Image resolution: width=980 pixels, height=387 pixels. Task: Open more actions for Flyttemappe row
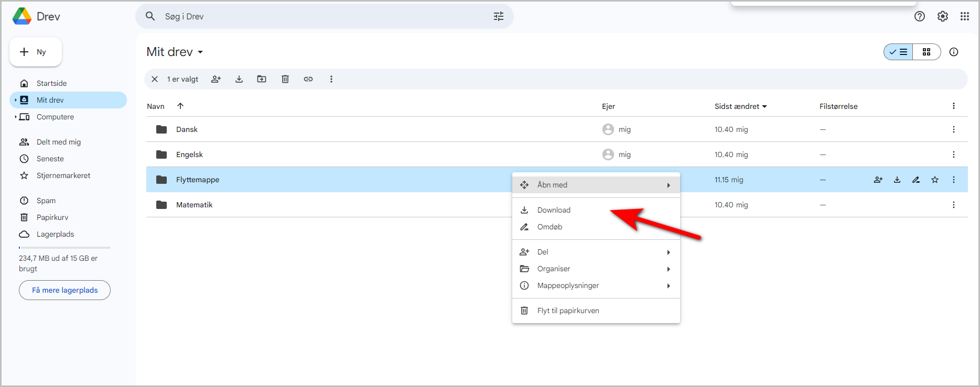click(x=954, y=180)
